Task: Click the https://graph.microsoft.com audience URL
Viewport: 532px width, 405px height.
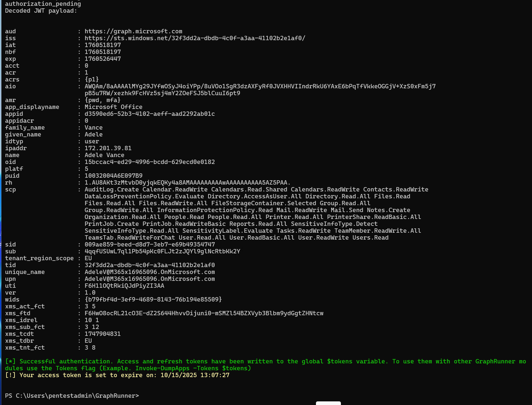Action: (x=133, y=31)
